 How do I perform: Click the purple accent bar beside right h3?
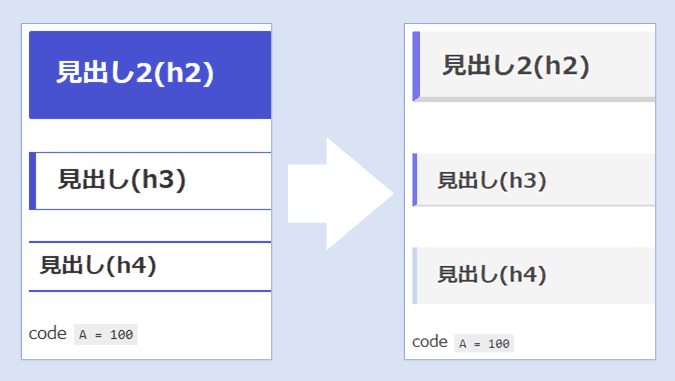[415, 180]
